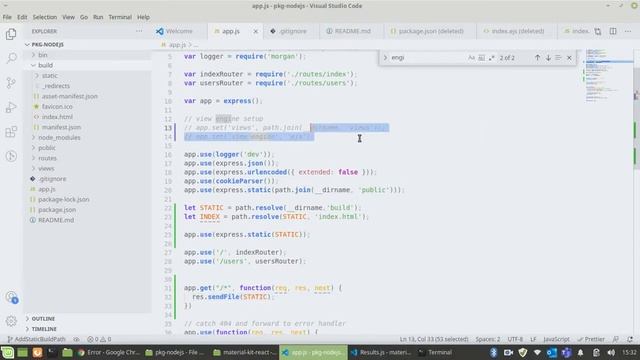Open the volume tray icon

click(611, 352)
